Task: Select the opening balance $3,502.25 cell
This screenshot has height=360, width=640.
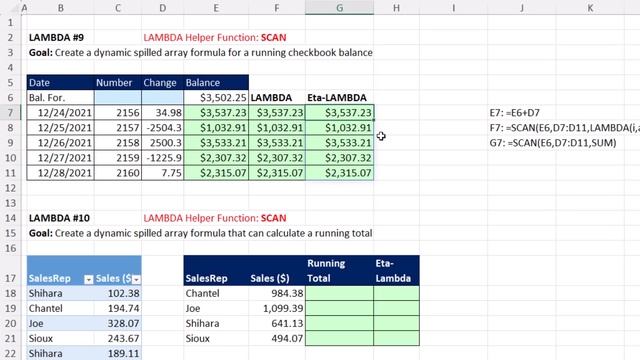Action: tap(216, 98)
